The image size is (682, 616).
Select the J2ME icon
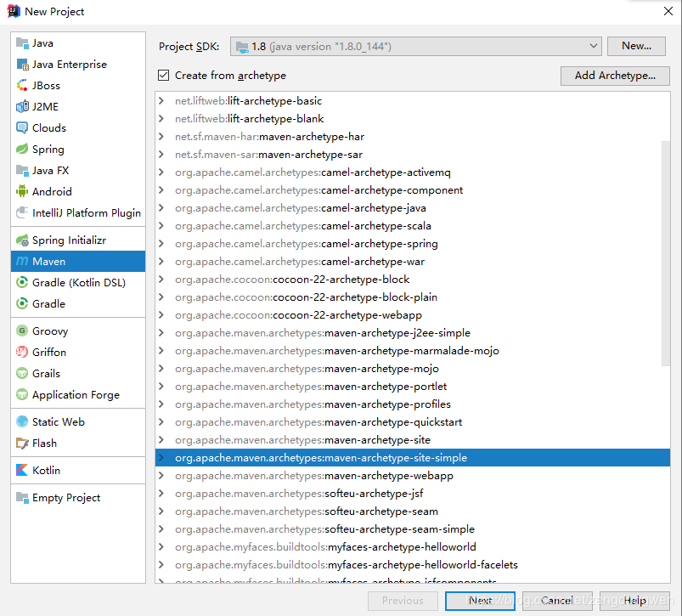22,106
